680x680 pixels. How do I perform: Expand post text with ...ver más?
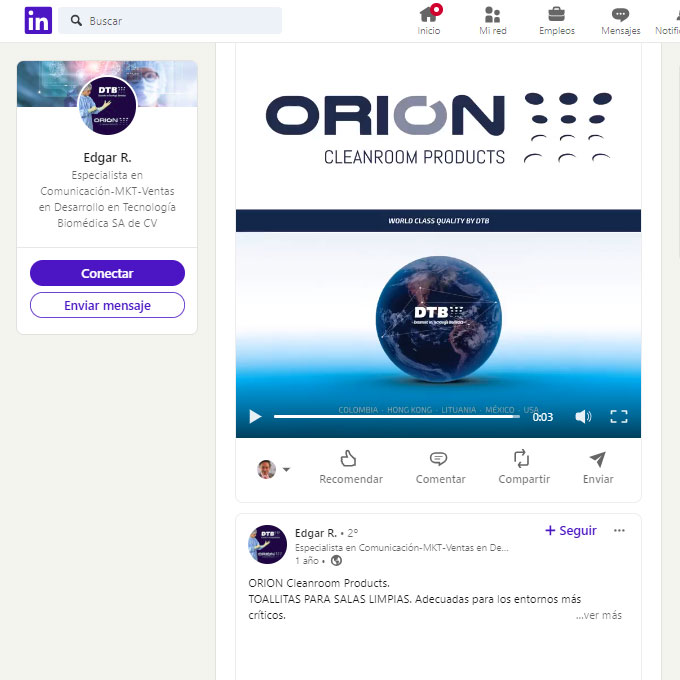point(598,615)
